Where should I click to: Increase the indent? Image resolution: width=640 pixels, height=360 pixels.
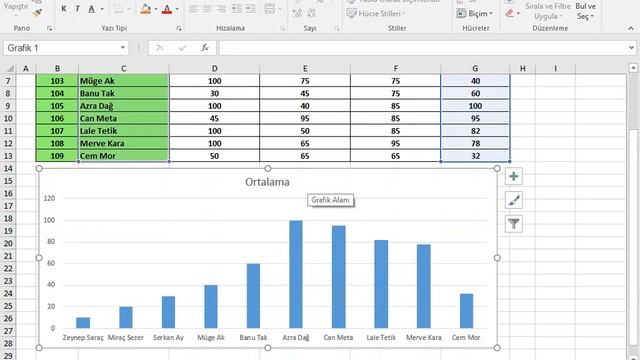click(251, 9)
